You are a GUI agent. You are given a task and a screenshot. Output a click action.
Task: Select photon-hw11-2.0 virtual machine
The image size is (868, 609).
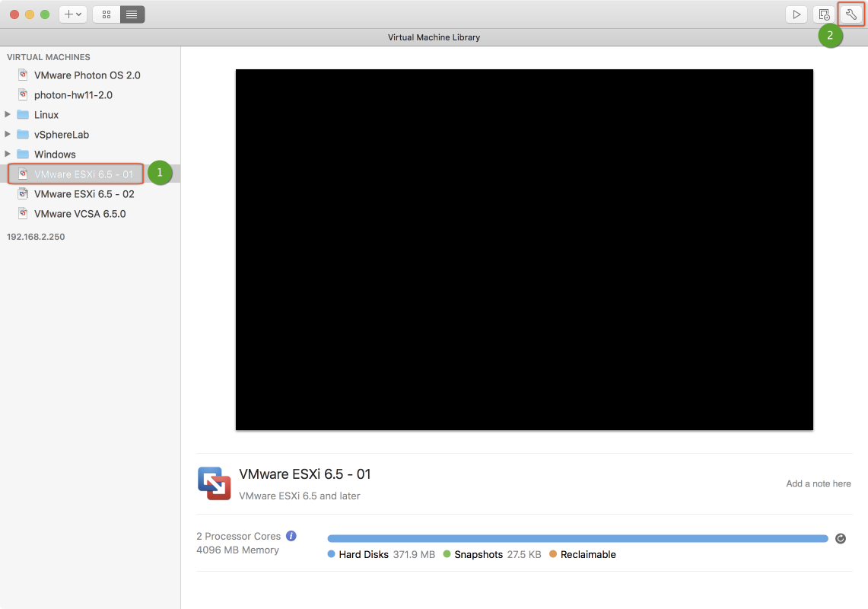coord(73,95)
